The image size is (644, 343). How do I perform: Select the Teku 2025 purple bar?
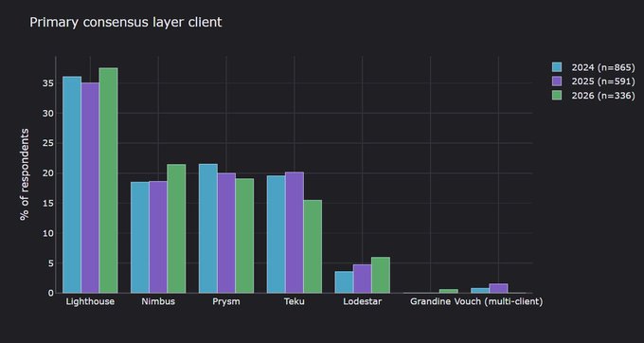click(295, 232)
